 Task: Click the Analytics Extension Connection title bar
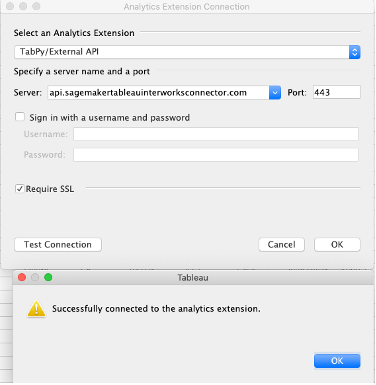(187, 7)
